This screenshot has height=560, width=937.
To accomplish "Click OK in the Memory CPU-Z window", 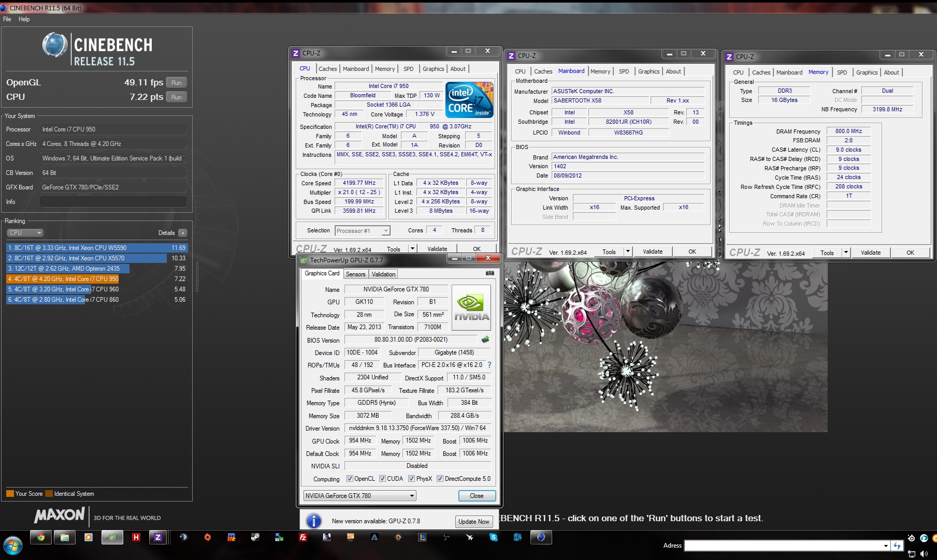I will [910, 253].
